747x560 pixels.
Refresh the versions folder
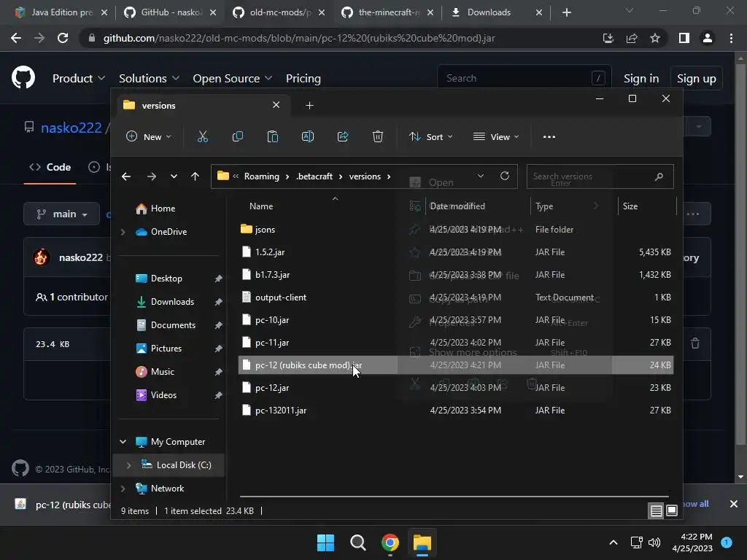[x=505, y=176]
